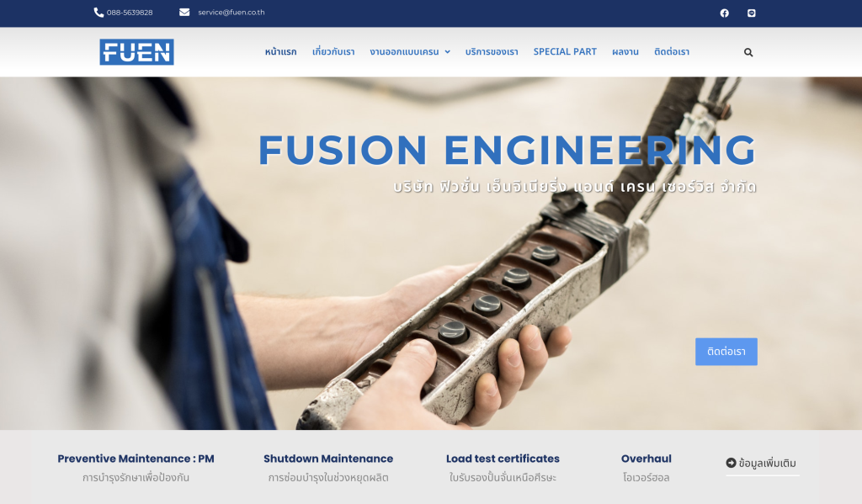Open เกี่ยวกับเรา menu item
This screenshot has height=504, width=862.
tap(333, 51)
